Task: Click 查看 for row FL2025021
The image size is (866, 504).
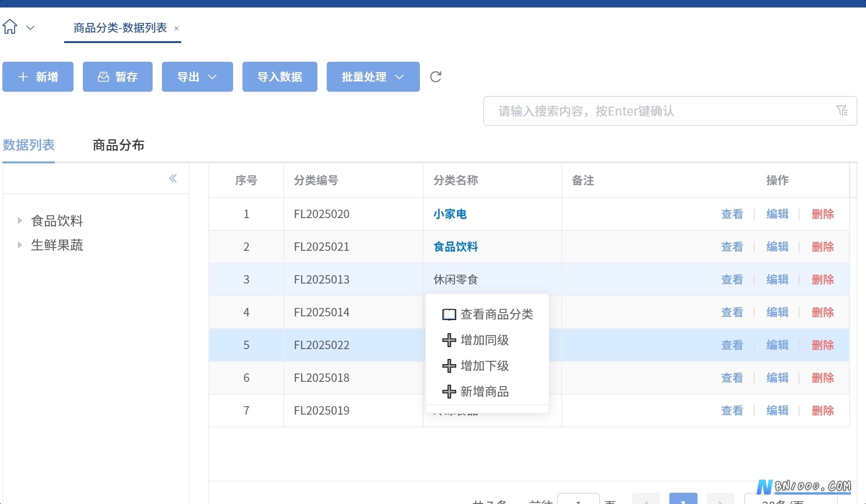Action: click(x=732, y=247)
